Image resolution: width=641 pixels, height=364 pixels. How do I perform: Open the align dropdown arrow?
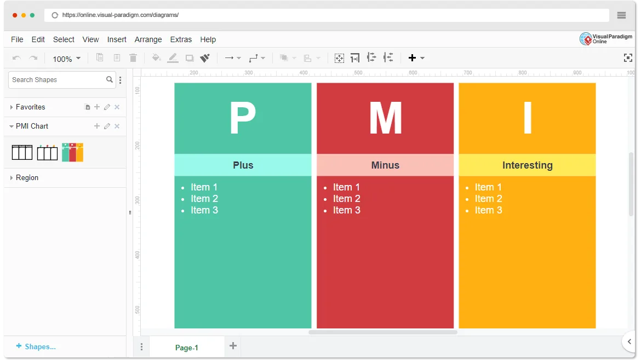(x=318, y=58)
